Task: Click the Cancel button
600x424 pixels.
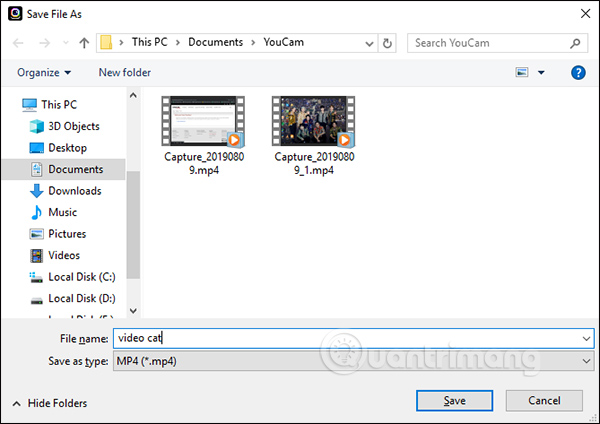Action: [x=544, y=401]
